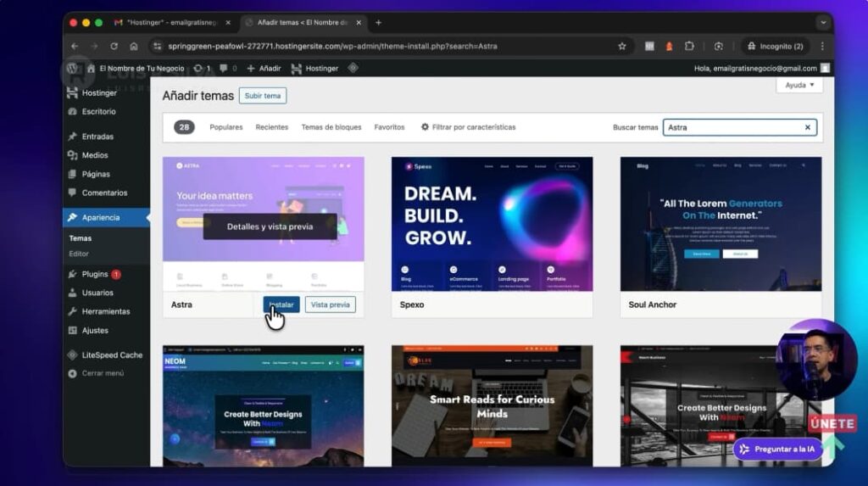Open Añadir new content menu

[x=264, y=68]
